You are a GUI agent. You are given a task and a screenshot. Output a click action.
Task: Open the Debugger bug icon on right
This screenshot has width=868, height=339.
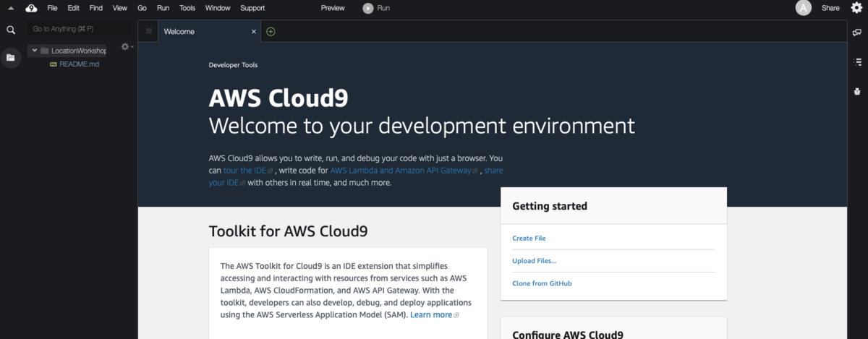tap(857, 91)
